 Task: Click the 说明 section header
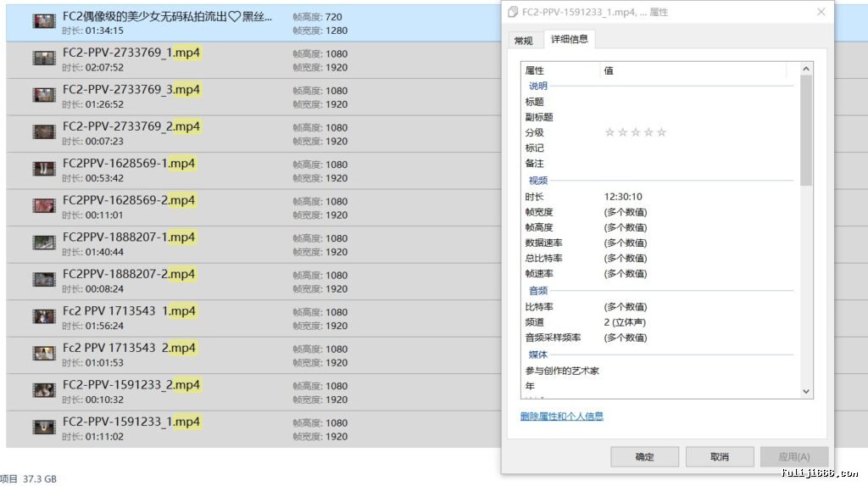tap(538, 86)
